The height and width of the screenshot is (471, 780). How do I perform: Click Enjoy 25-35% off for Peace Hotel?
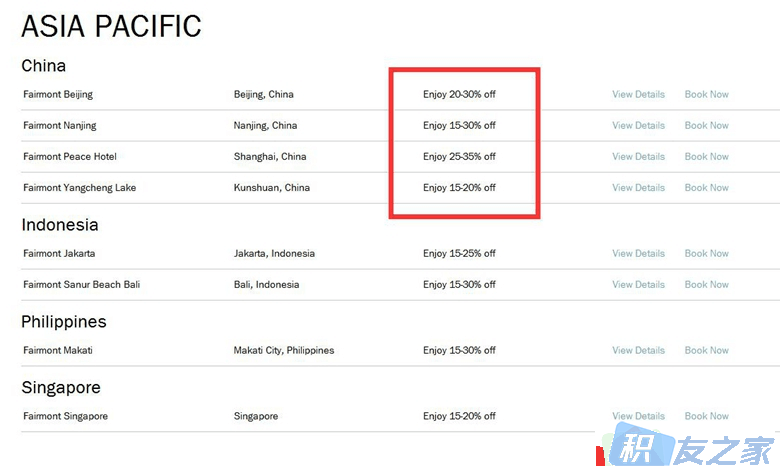pos(459,157)
